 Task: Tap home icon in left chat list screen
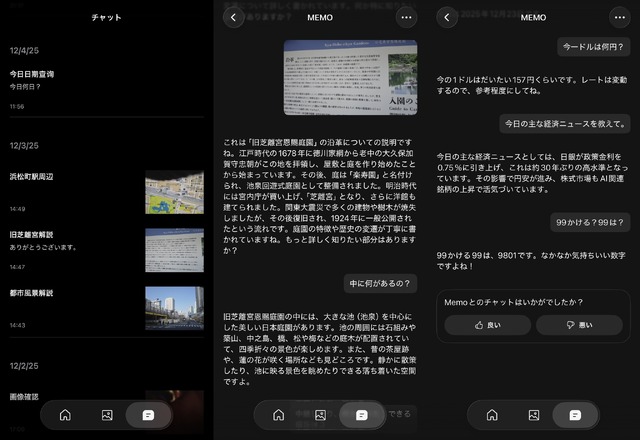point(65,414)
